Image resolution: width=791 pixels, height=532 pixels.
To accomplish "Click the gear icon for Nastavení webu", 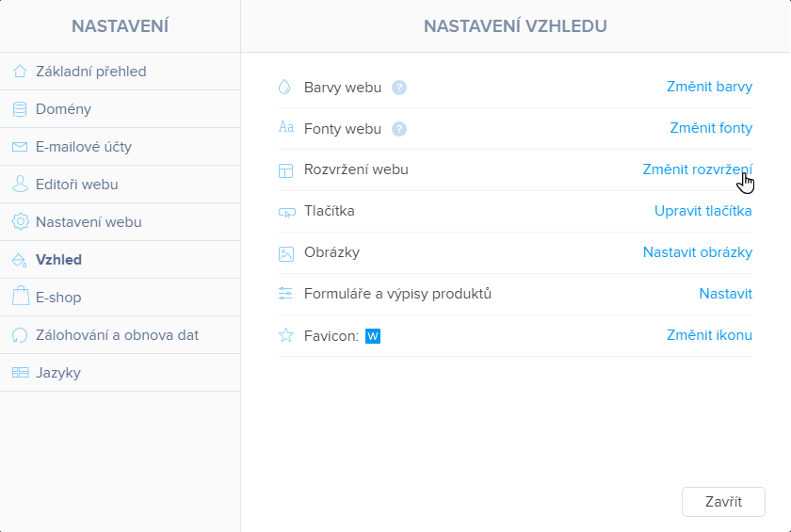I will (20, 222).
